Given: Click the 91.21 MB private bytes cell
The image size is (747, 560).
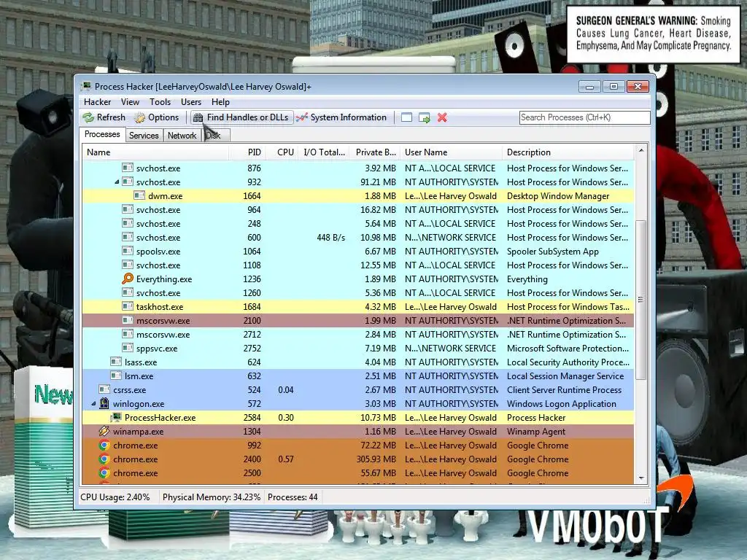Looking at the screenshot, I should point(379,182).
